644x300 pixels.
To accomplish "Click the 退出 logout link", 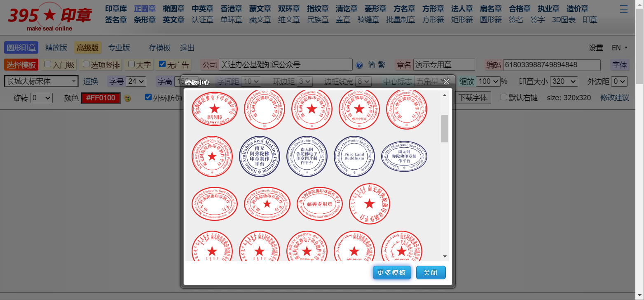I will coord(187,48).
